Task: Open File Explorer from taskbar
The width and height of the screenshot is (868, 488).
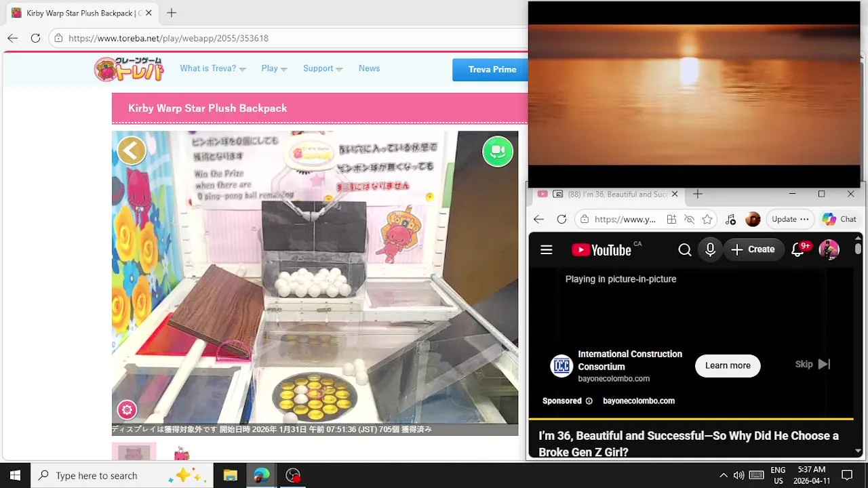Action: [x=230, y=475]
